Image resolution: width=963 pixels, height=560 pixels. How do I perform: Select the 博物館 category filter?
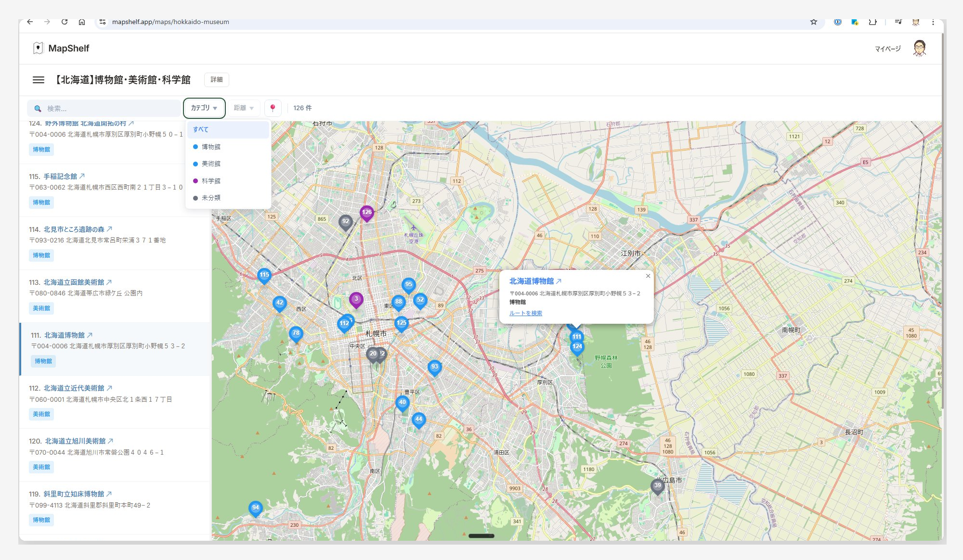pyautogui.click(x=211, y=146)
